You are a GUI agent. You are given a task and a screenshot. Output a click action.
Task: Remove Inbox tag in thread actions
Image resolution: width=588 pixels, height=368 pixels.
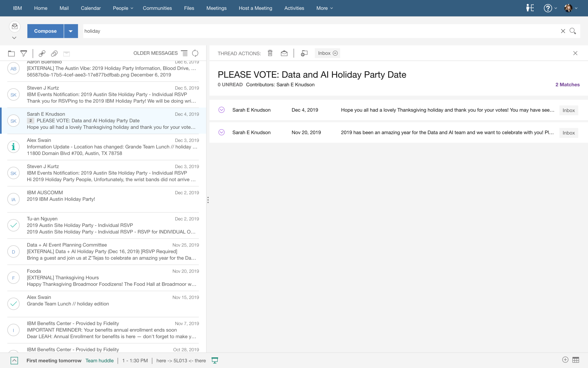(x=335, y=53)
